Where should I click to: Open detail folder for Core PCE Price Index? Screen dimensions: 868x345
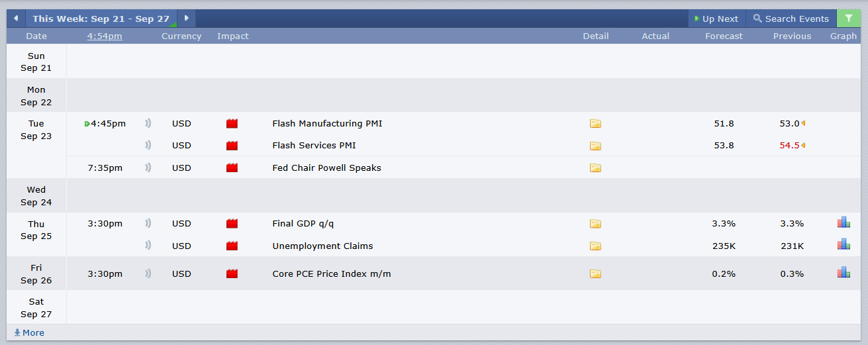tap(595, 274)
